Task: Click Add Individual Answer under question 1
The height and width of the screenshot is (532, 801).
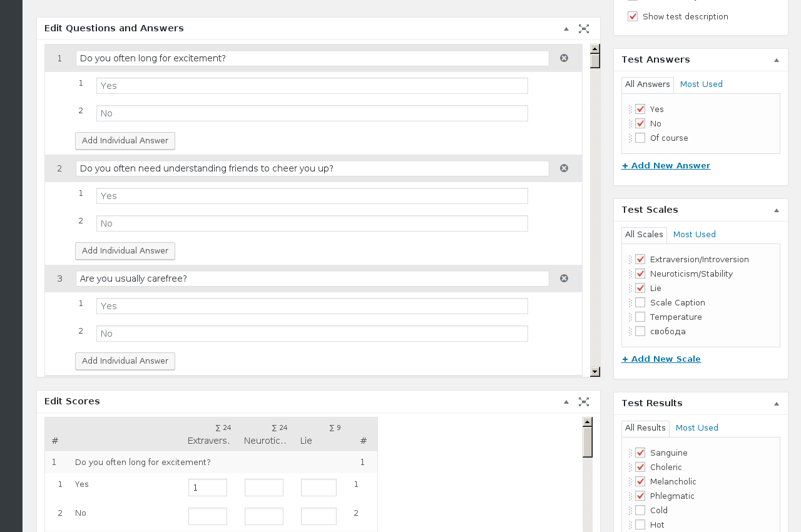Action: [x=125, y=141]
